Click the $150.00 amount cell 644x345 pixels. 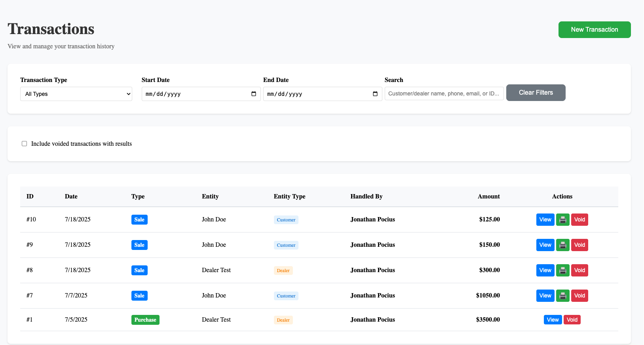pyautogui.click(x=489, y=245)
